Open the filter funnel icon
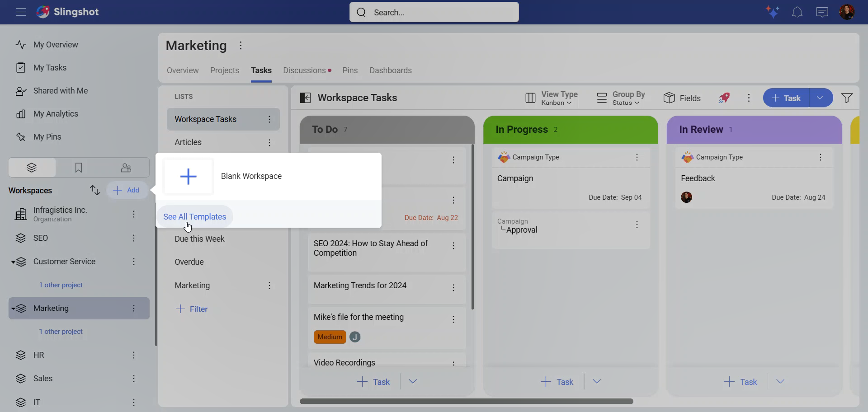This screenshot has width=868, height=412. pos(847,98)
